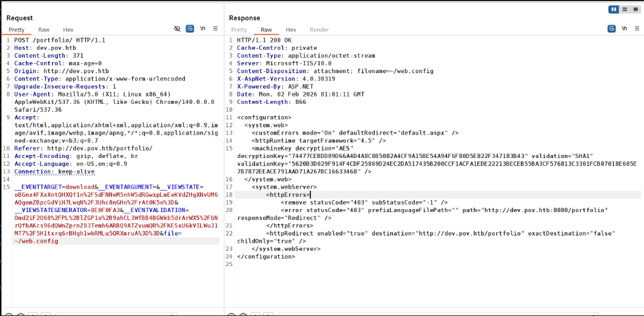
Task: Click the 'responseMode="Redirect"' line
Action: pos(285,218)
